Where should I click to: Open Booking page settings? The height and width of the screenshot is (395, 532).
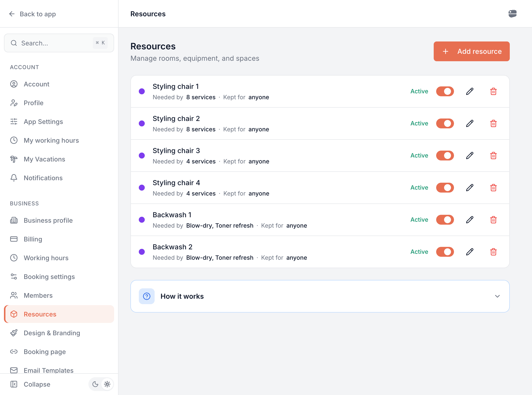click(x=59, y=352)
